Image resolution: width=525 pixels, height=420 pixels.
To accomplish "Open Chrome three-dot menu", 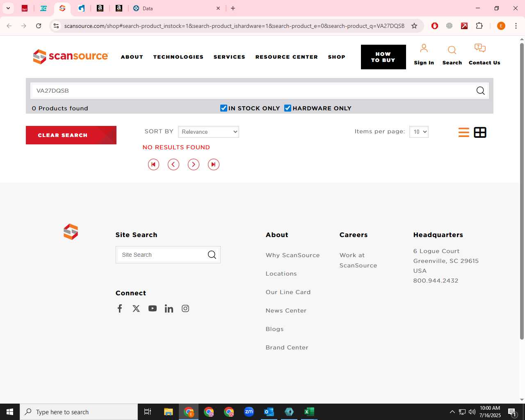I will click(516, 26).
